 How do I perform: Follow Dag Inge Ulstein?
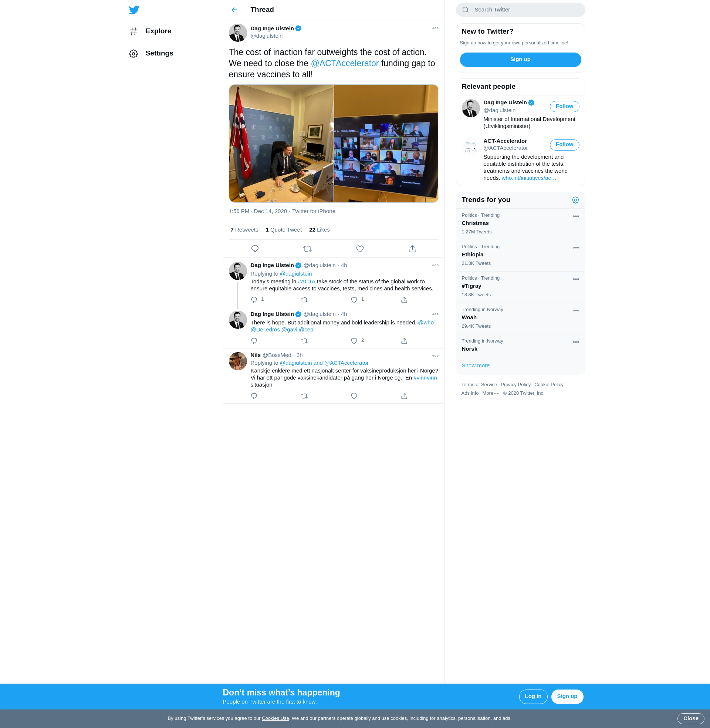click(564, 106)
